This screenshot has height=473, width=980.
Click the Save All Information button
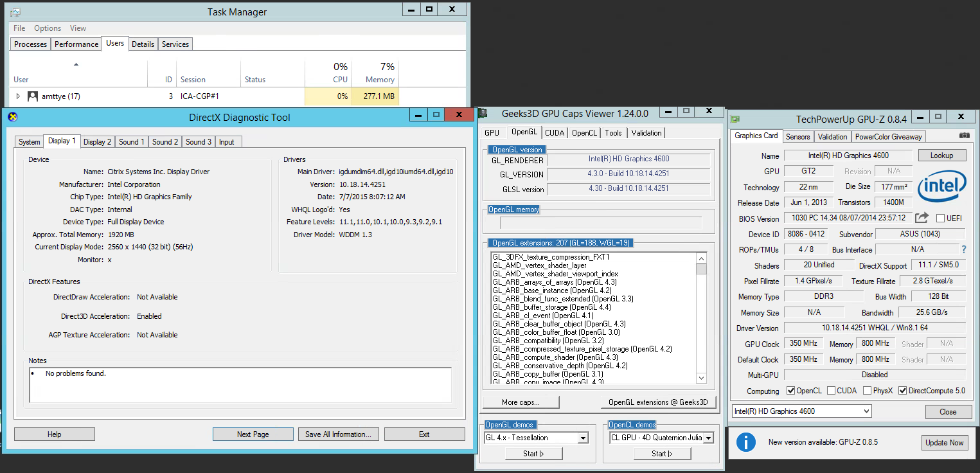tap(338, 434)
